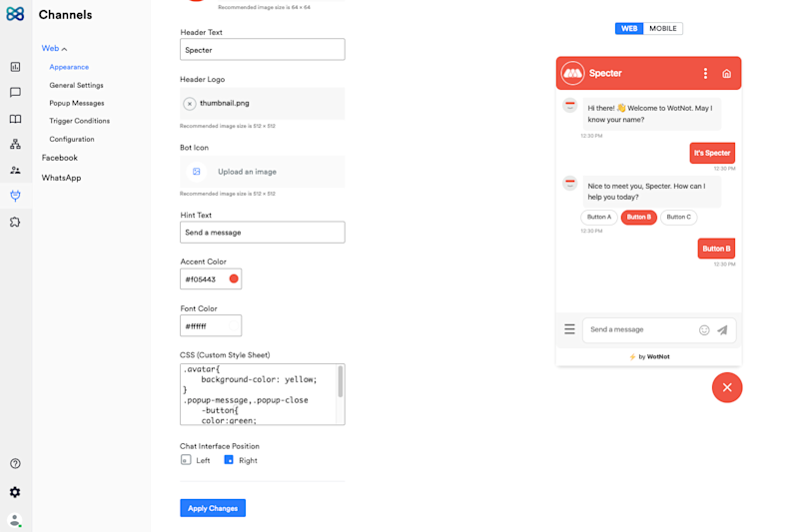Click the Header Text input field
The width and height of the screenshot is (799, 532).
263,49
